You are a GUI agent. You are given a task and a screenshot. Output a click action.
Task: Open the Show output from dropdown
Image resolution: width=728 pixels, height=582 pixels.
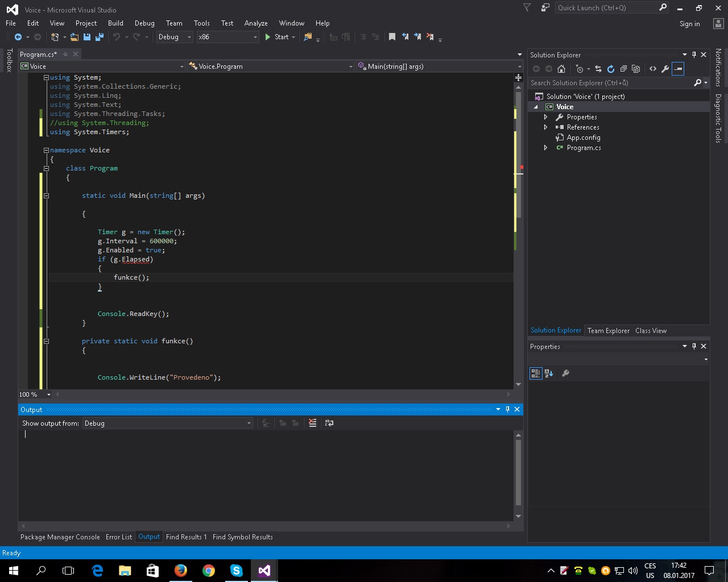point(249,423)
